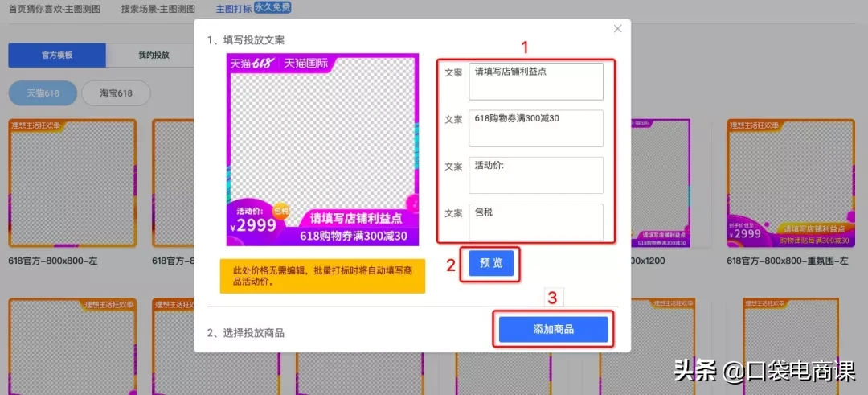
Task: Click the yellow price notice box
Action: [x=322, y=276]
